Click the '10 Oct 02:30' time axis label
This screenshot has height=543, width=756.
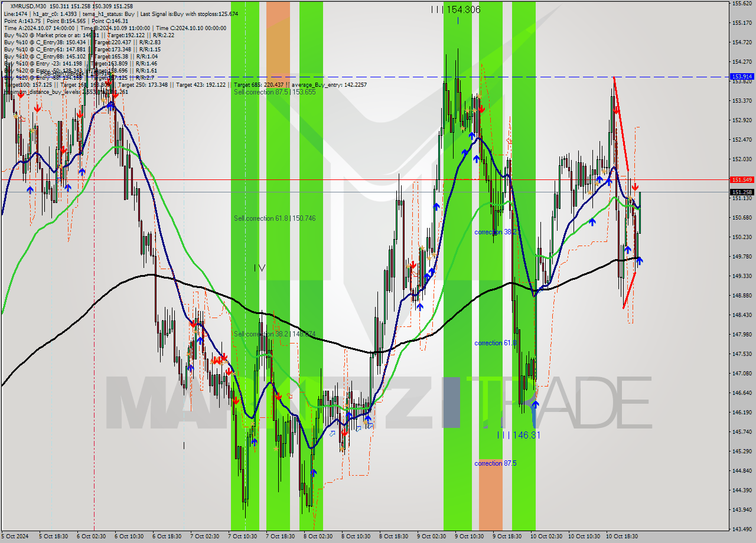pyautogui.click(x=546, y=537)
